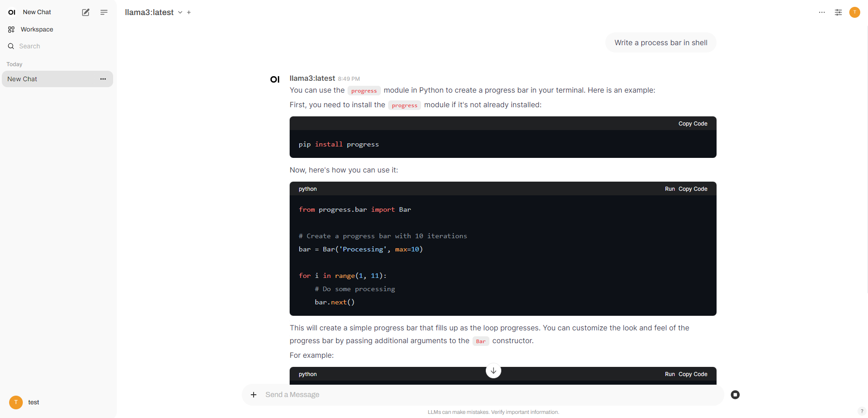Screen dimensions: 868x418
Task: Click the orange user avatar at top right
Action: (855, 12)
